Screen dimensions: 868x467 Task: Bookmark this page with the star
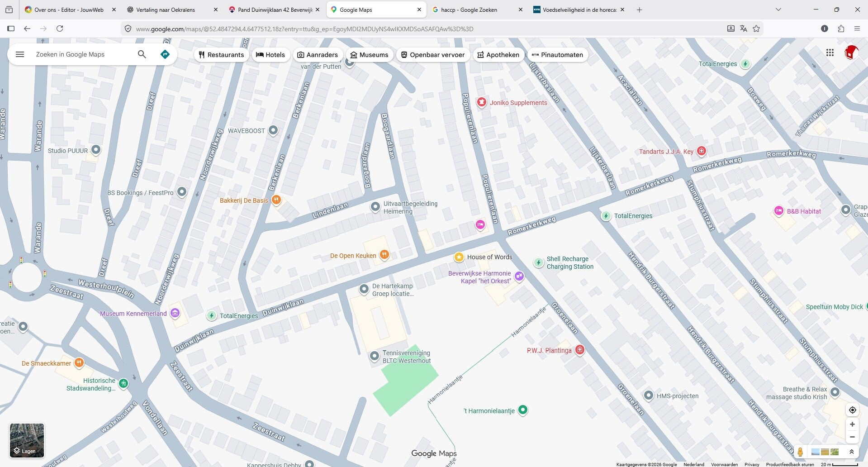(756, 29)
